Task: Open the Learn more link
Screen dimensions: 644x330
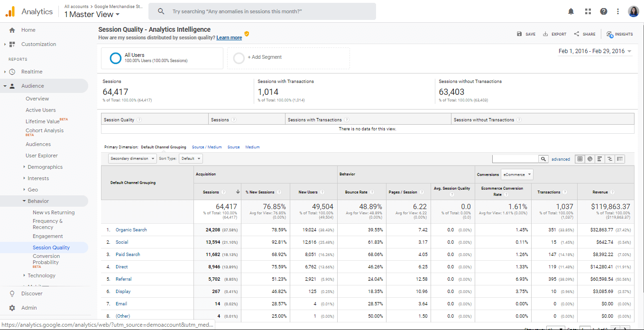Action: (229, 37)
